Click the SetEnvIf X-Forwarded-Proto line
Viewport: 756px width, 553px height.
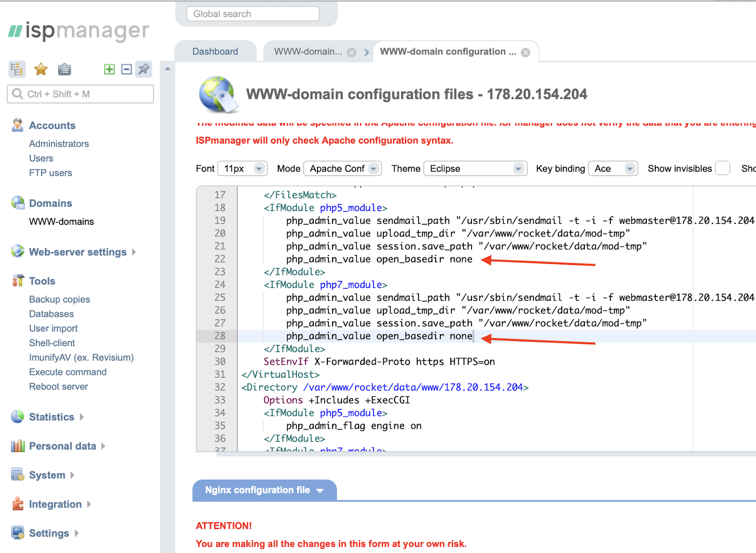tap(379, 362)
